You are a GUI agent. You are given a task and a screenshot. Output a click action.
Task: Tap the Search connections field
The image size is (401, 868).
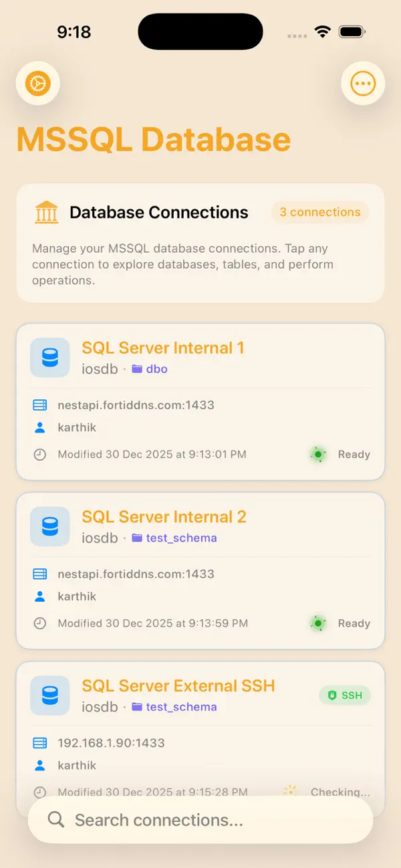click(x=199, y=820)
